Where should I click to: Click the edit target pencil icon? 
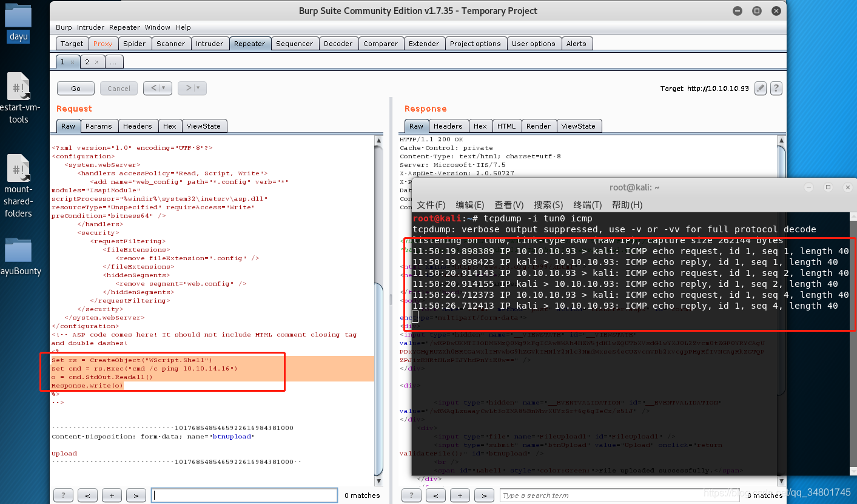tap(760, 88)
